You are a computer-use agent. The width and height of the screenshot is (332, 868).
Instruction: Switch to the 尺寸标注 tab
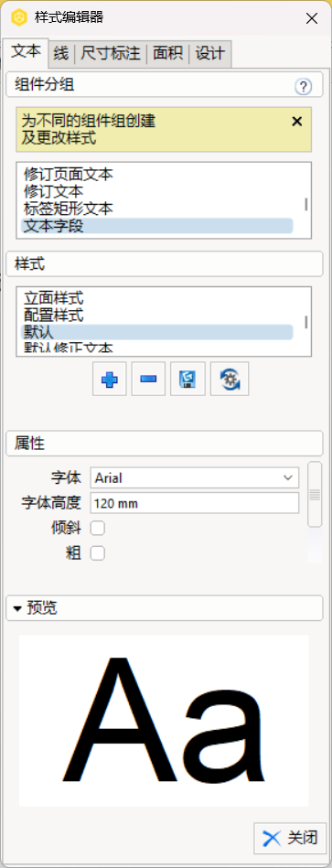click(x=111, y=54)
